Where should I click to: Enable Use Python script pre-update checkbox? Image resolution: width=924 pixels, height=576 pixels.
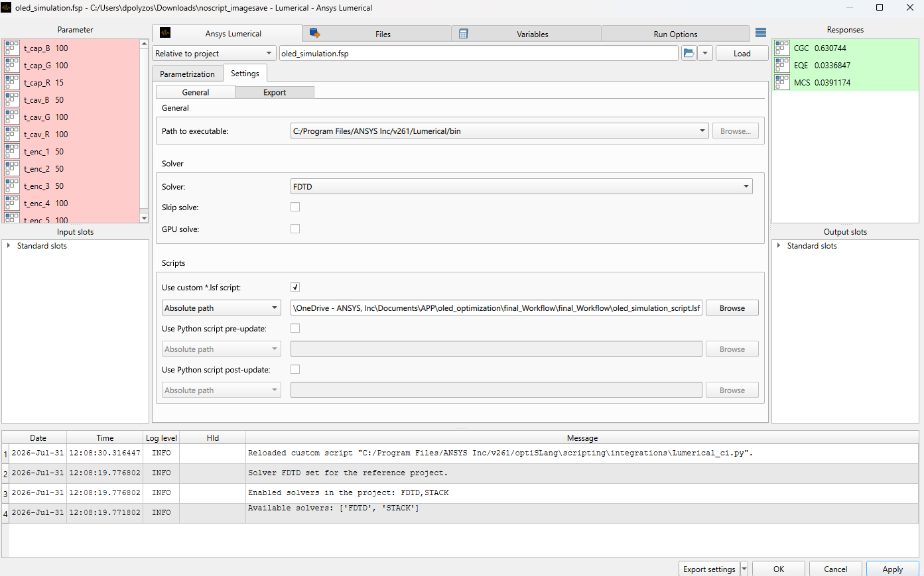click(295, 328)
